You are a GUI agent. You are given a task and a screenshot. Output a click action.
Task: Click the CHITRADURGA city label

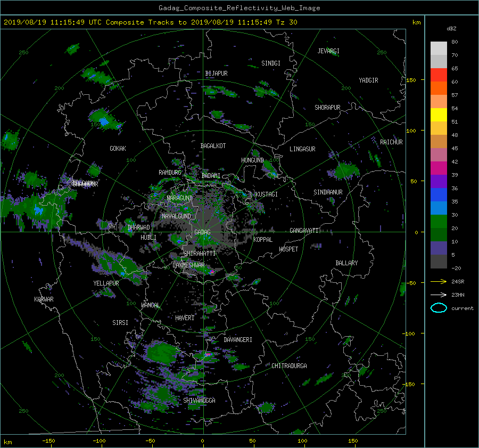click(289, 366)
